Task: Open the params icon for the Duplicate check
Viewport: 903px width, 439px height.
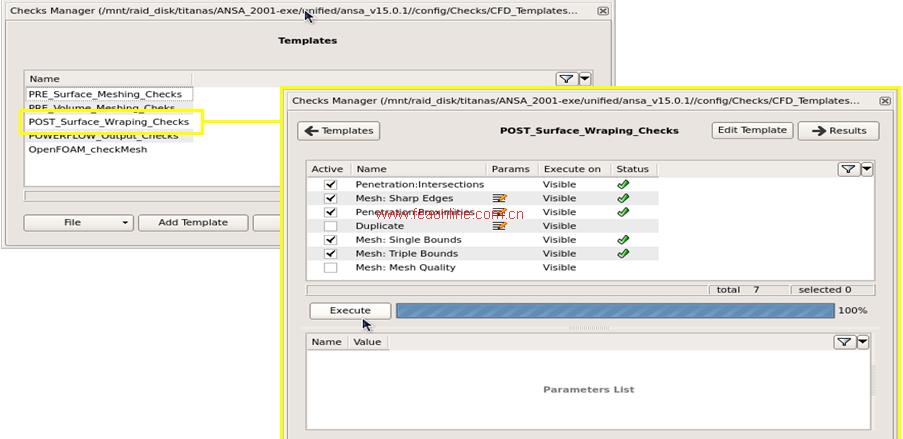Action: (x=500, y=226)
